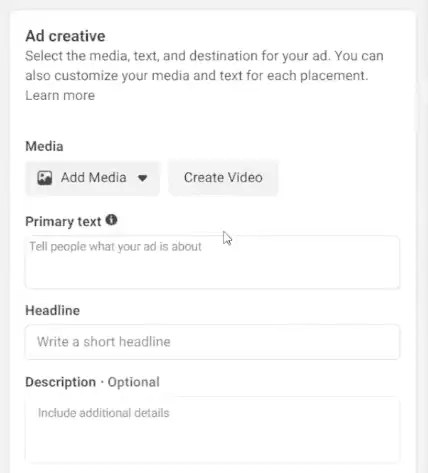
Task: Select the Description · Optional label
Action: point(92,382)
